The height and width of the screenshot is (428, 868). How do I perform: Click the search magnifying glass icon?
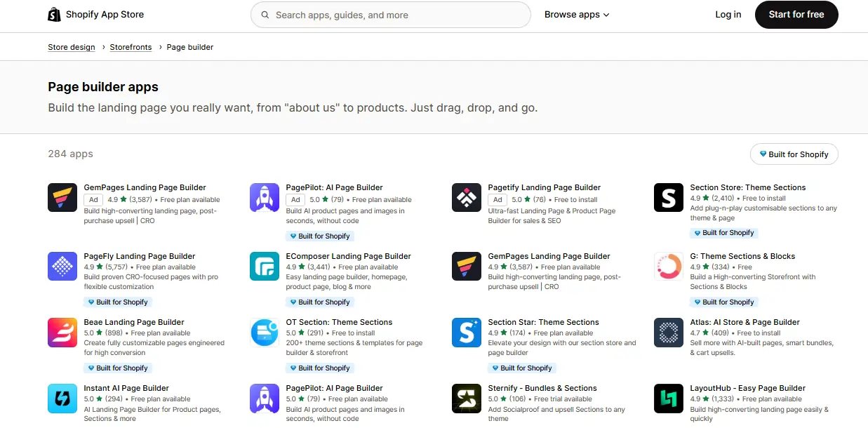tap(265, 14)
